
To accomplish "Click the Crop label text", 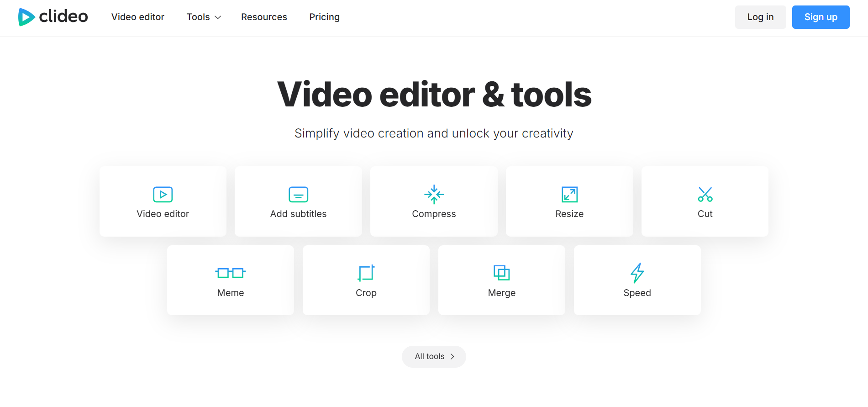I will coord(366,293).
